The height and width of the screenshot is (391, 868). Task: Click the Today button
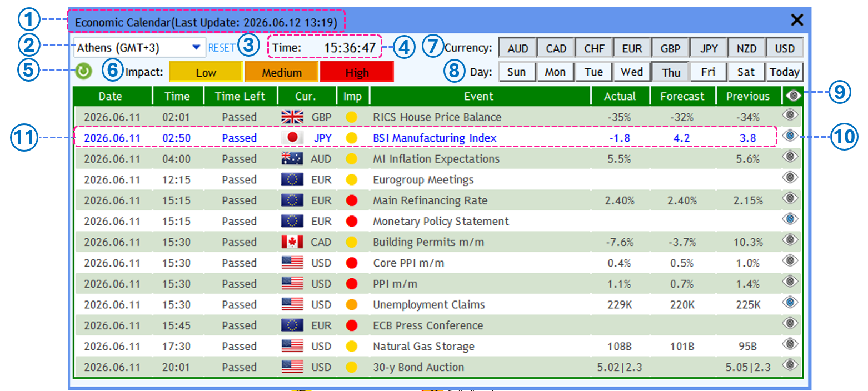pos(785,72)
